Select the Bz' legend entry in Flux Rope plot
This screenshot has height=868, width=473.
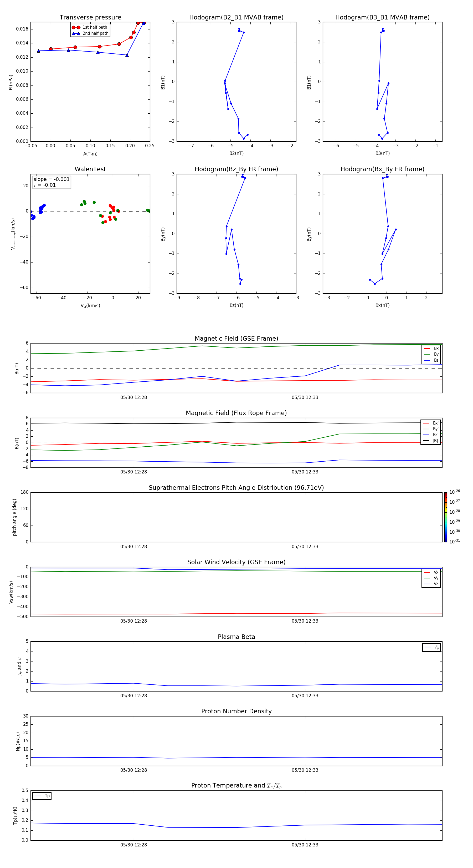[431, 435]
